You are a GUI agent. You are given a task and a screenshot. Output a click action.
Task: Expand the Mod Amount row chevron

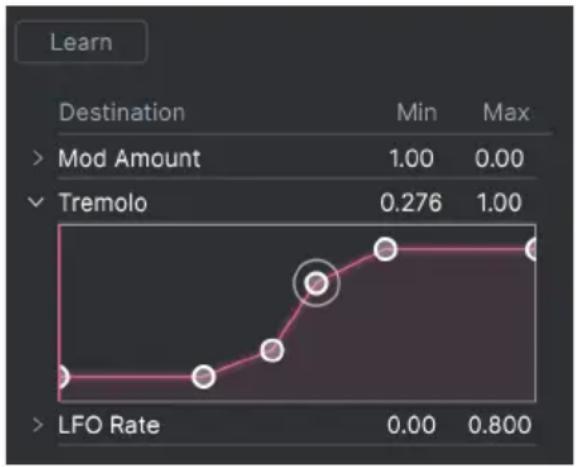pos(37,158)
